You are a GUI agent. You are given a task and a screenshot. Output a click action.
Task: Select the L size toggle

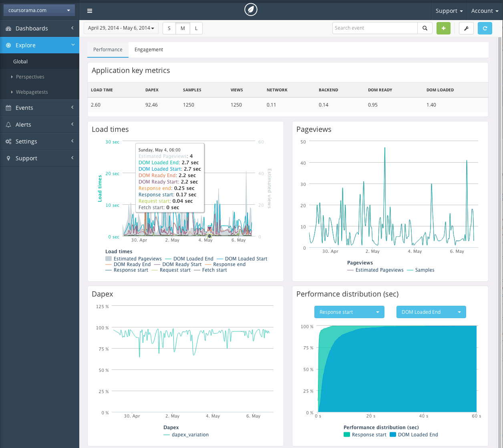point(196,28)
